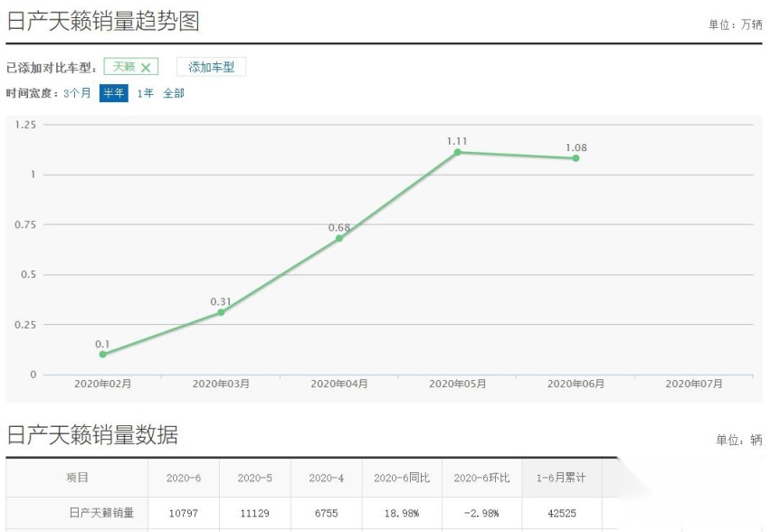Click the 单位：万辆 unit label
The image size is (771, 532).
point(735,24)
